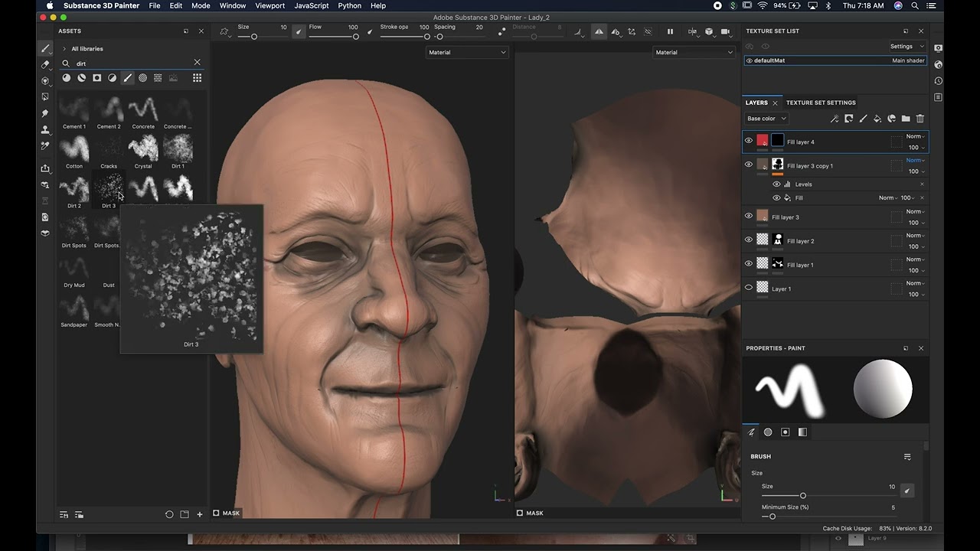The height and width of the screenshot is (551, 980).
Task: Pause engine computations button
Action: pyautogui.click(x=670, y=31)
